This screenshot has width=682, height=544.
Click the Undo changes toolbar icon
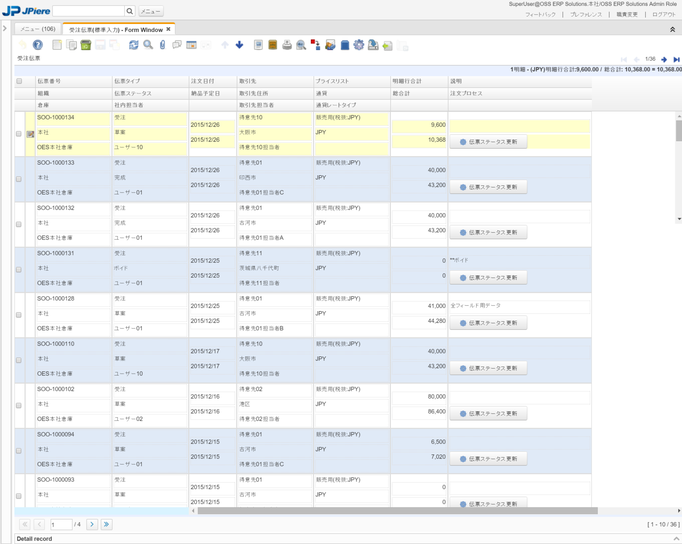click(x=23, y=45)
